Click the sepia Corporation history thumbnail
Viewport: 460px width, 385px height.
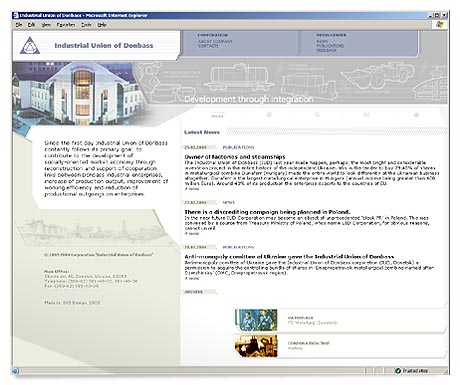(256, 346)
